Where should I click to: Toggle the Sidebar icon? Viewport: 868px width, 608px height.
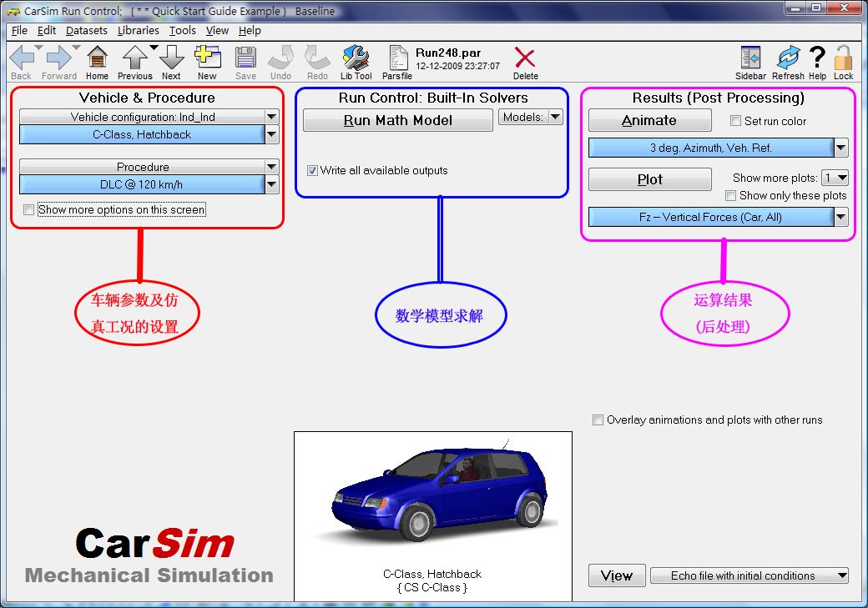750,56
